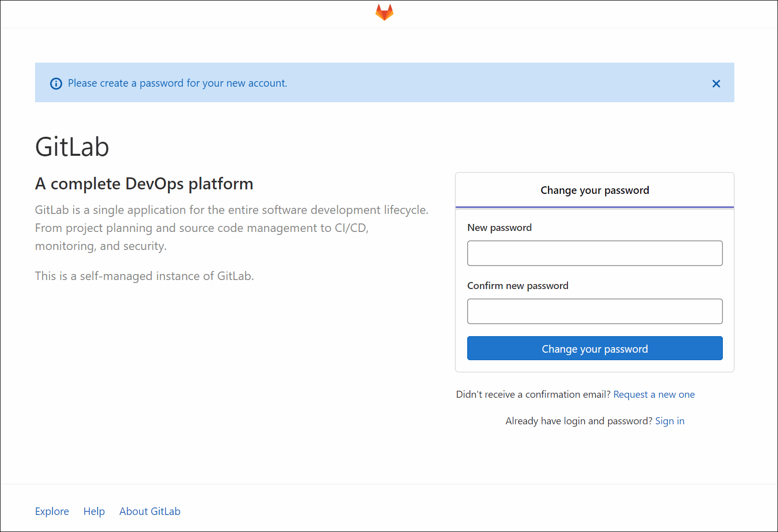The image size is (778, 532).
Task: Click 'A complete DevOps platform' heading
Action: coord(144,184)
